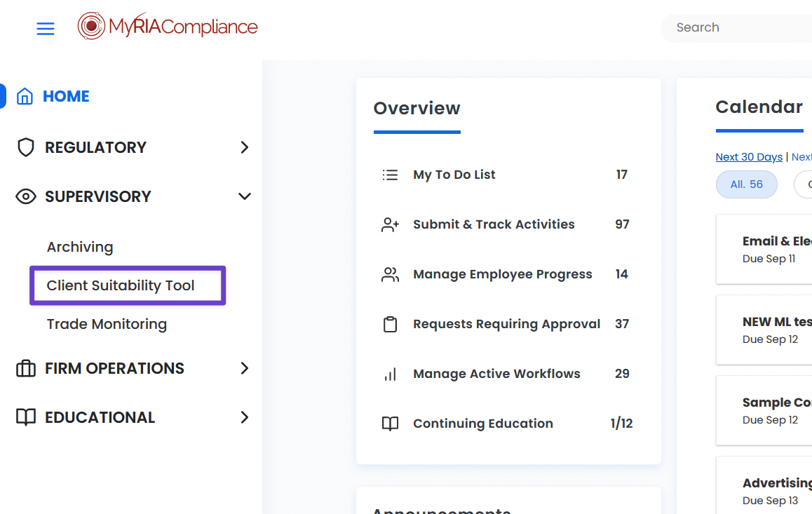
Task: Click the Regulatory shield icon
Action: (26, 147)
